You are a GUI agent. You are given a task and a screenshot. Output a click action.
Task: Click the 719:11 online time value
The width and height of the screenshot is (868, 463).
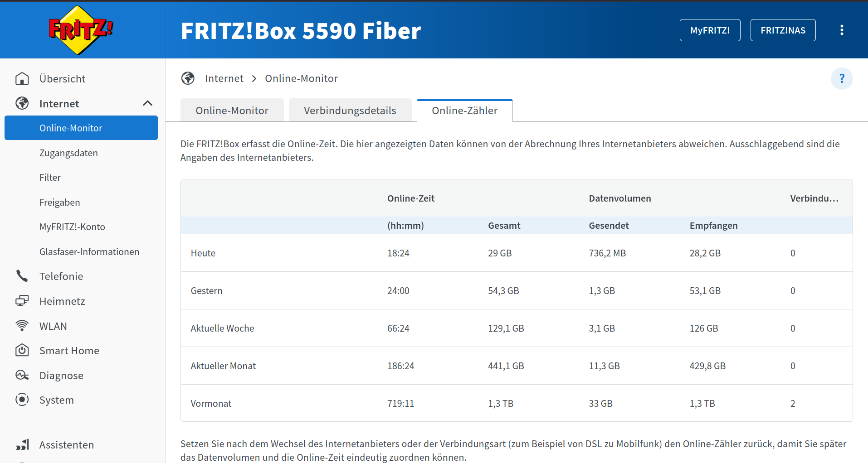point(400,403)
